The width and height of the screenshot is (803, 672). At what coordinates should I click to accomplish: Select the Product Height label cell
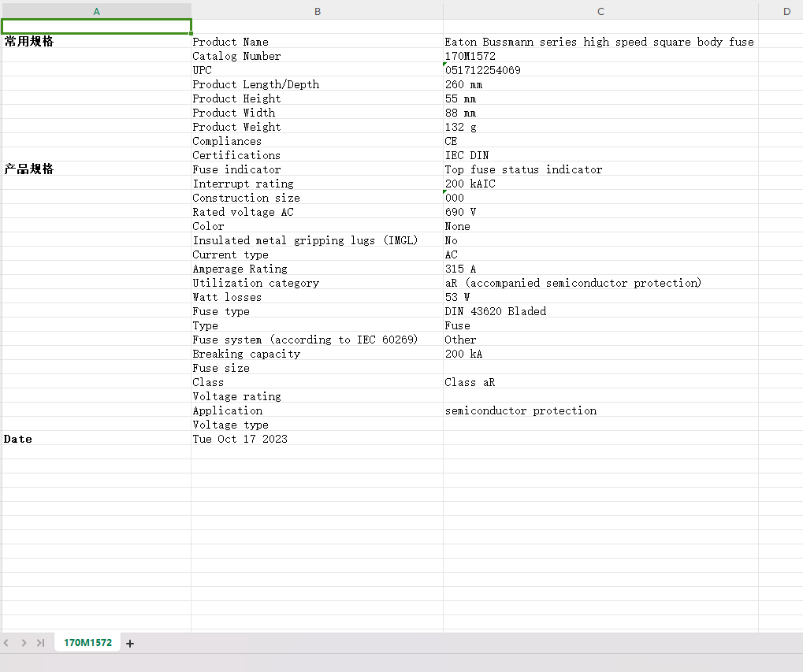(x=317, y=98)
